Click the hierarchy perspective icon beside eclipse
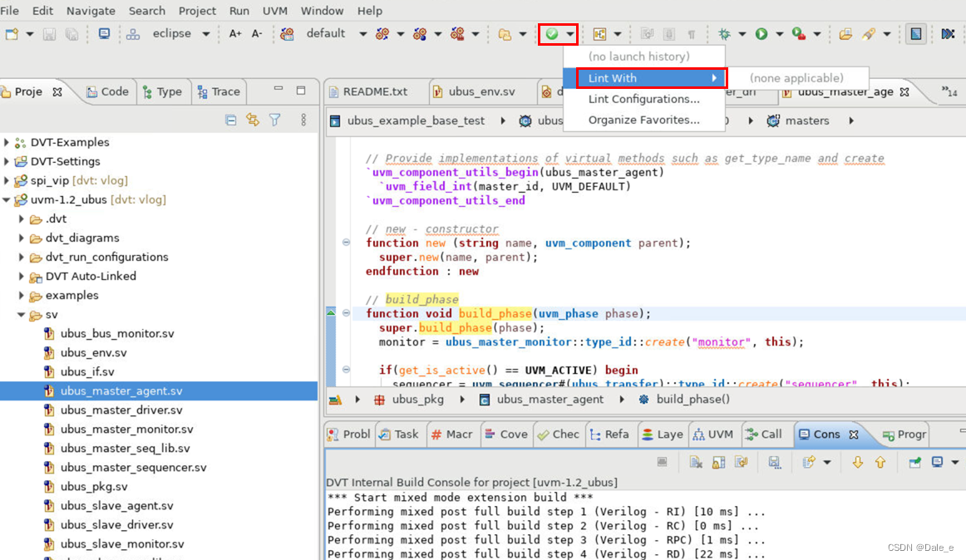 point(133,34)
